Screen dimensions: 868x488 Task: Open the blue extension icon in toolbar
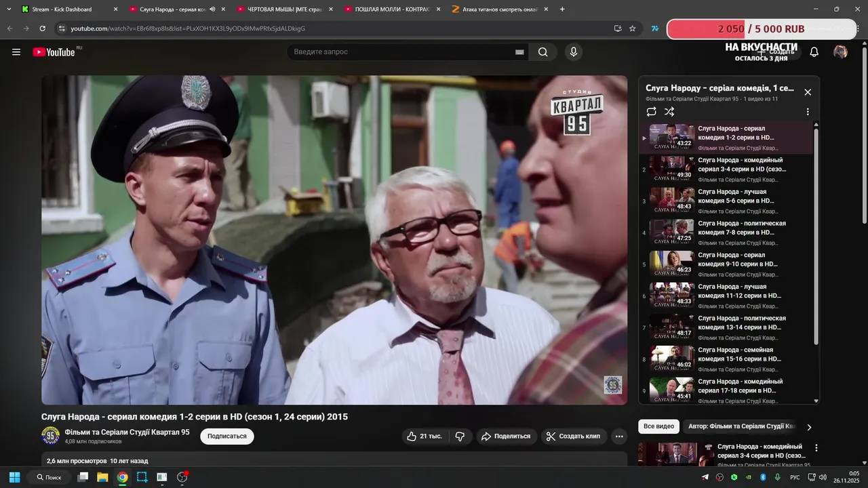654,28
